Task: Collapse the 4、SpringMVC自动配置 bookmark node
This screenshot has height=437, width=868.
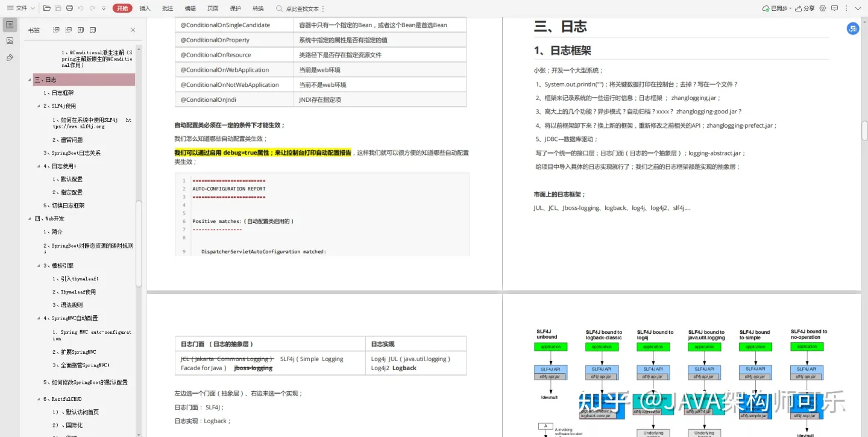Action: (38, 318)
